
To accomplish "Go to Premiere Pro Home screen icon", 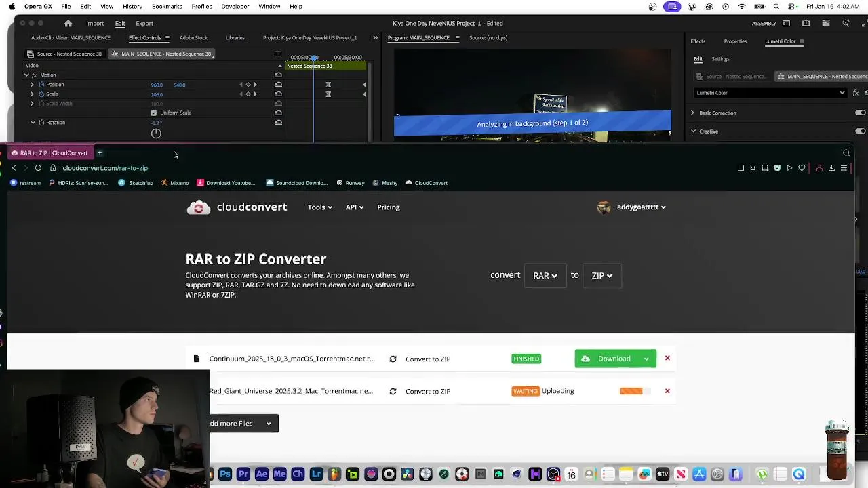I will 68,23.
